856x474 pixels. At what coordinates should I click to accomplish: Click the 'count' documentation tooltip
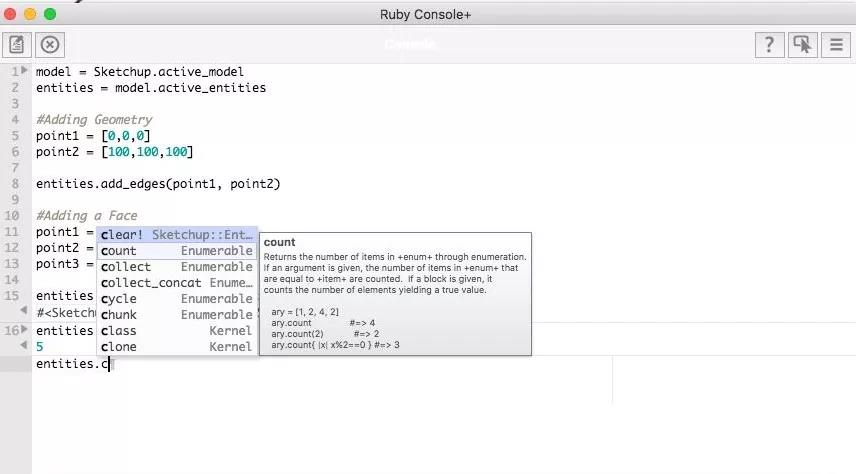click(x=395, y=293)
